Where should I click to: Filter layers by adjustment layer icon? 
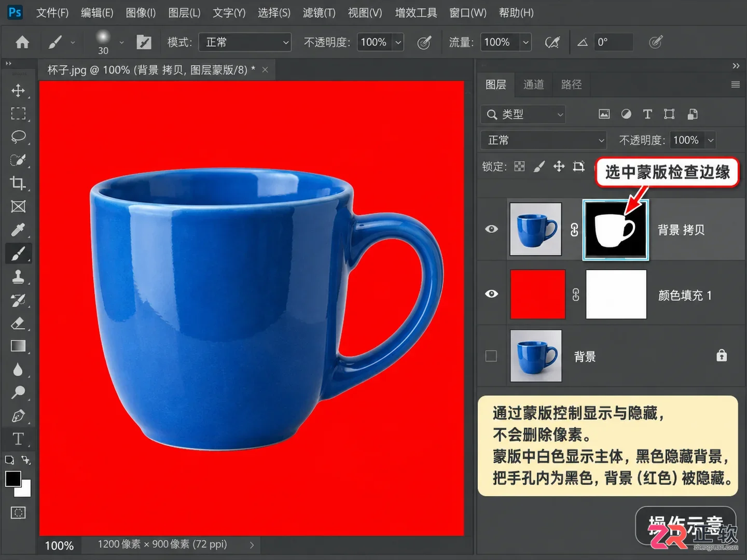tap(626, 114)
